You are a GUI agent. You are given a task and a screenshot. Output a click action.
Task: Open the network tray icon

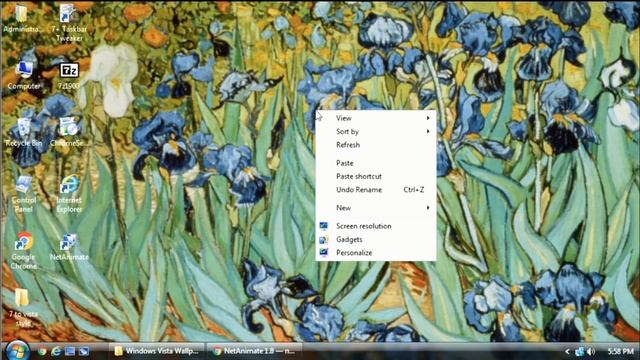[579, 351]
